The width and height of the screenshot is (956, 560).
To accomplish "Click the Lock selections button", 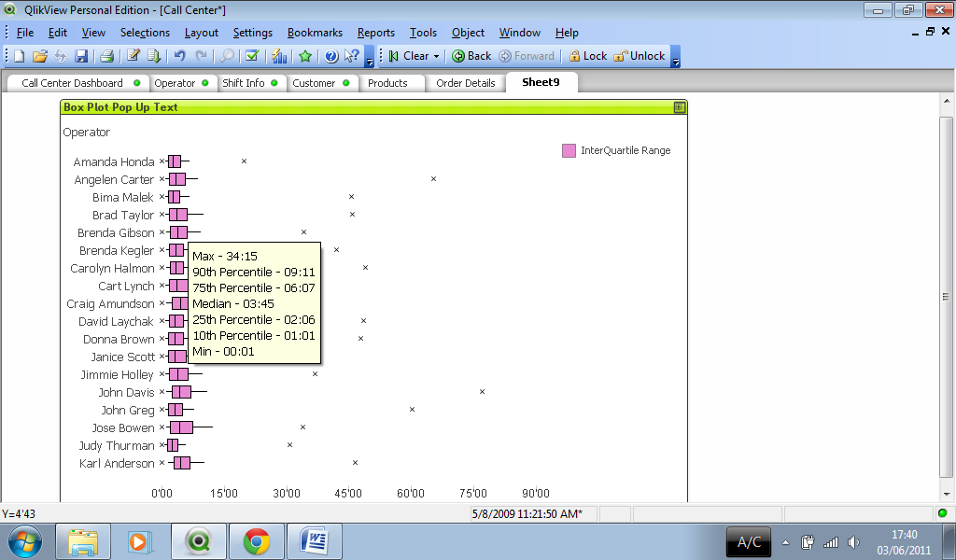I will 588,56.
